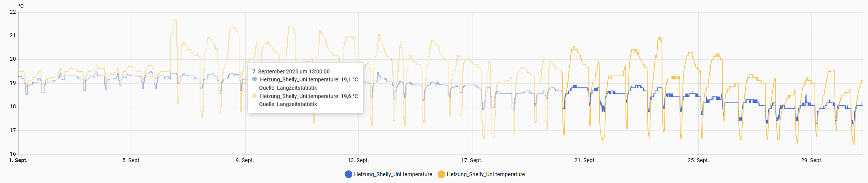Click the 22 y-axis tick label
The height and width of the screenshot is (183, 868).
tap(13, 12)
